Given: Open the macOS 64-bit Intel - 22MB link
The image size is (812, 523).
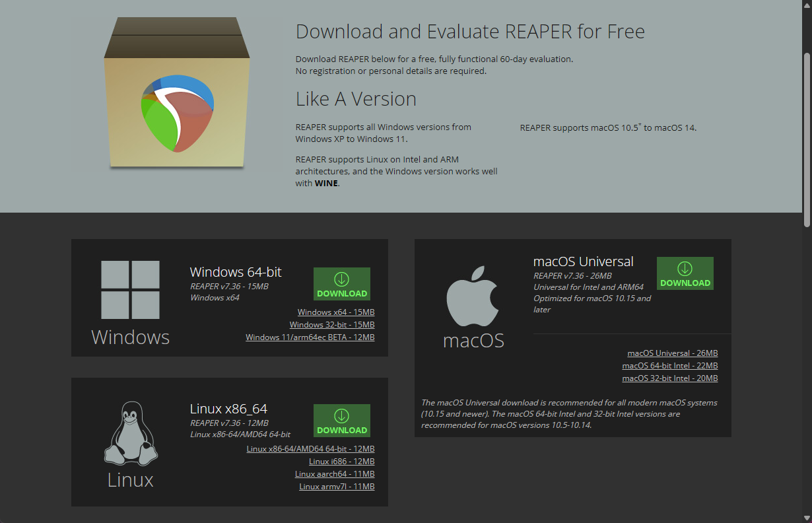Looking at the screenshot, I should click(670, 366).
